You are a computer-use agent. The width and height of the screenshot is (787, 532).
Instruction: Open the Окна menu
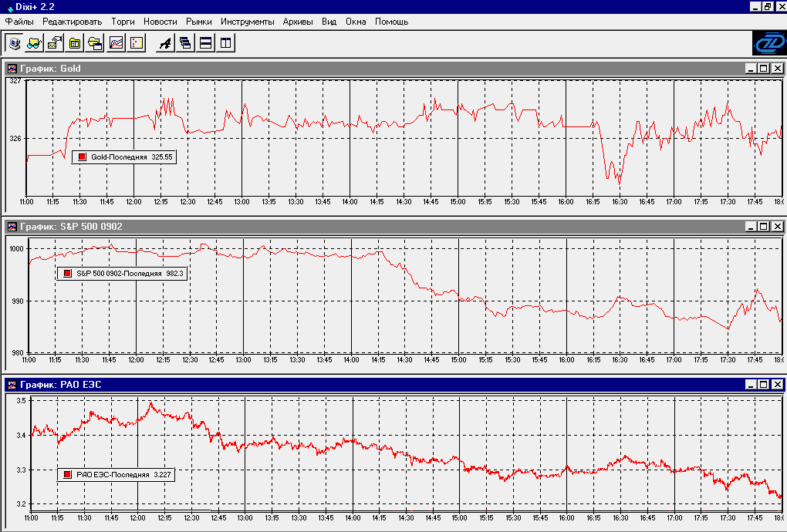pos(356,22)
